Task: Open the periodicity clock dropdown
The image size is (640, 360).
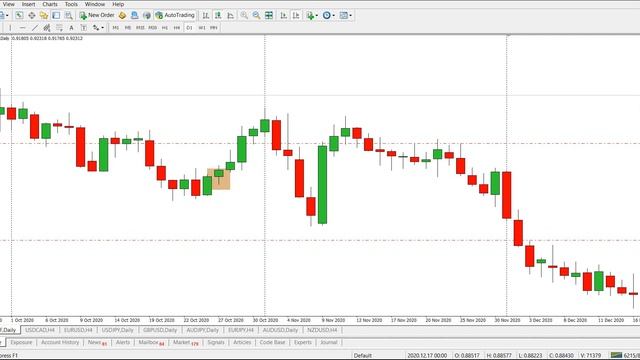Action: click(329, 16)
